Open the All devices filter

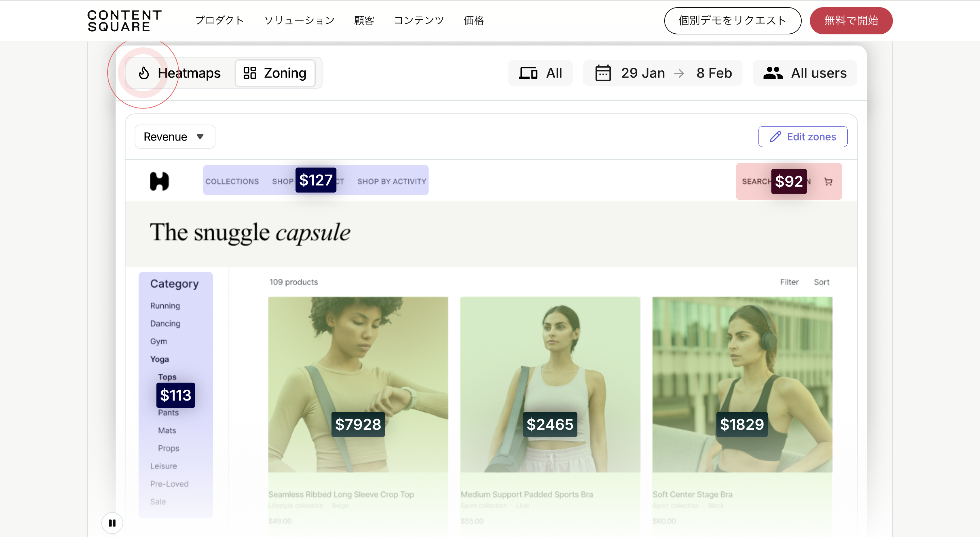540,73
